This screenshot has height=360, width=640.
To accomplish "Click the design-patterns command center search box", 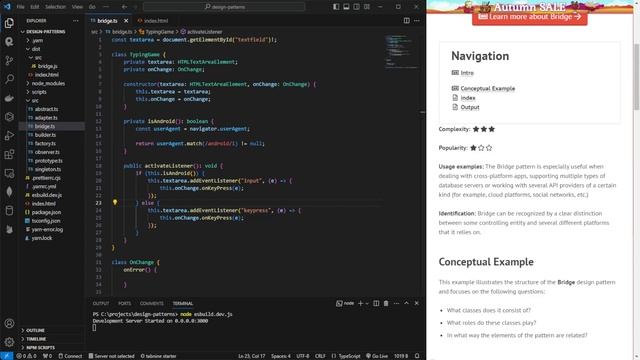I will 224,7.
